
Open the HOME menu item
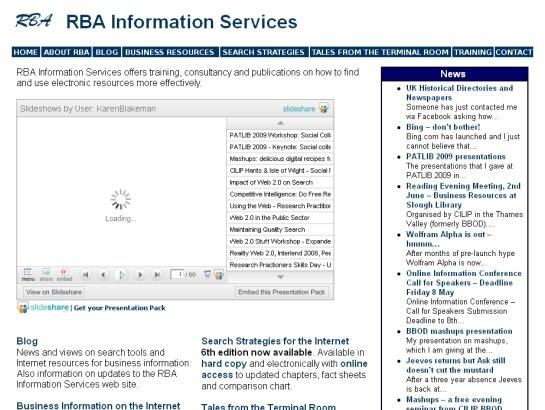[26, 52]
